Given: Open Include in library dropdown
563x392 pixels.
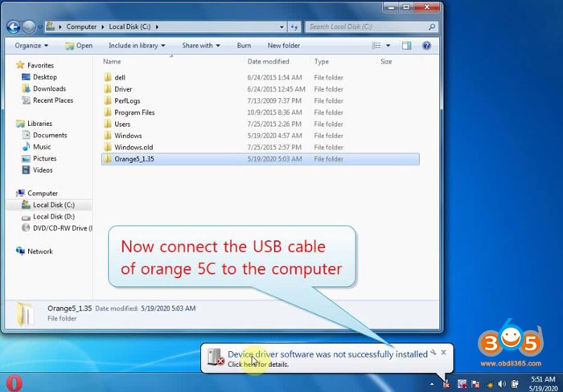Looking at the screenshot, I should click(137, 46).
